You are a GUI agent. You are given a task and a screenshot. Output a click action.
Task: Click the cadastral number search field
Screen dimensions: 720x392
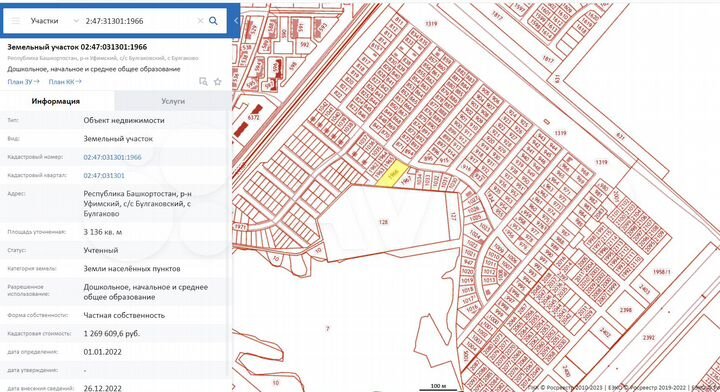(139, 21)
